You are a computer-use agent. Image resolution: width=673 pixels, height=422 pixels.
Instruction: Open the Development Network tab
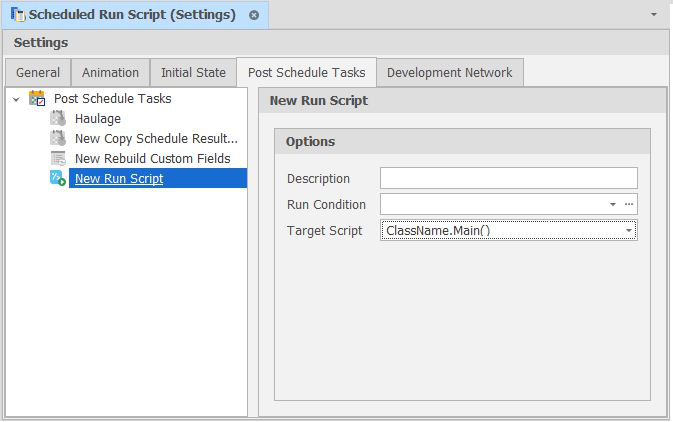pyautogui.click(x=449, y=73)
